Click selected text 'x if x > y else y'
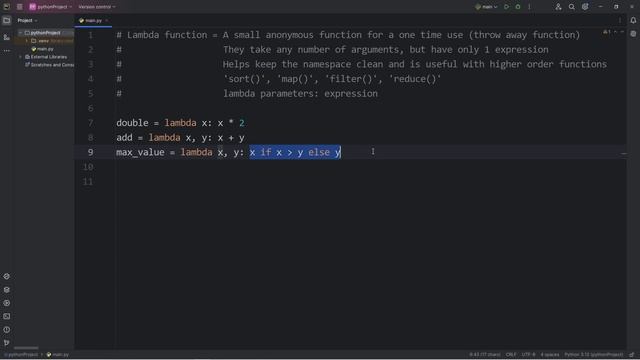 pyautogui.click(x=295, y=152)
